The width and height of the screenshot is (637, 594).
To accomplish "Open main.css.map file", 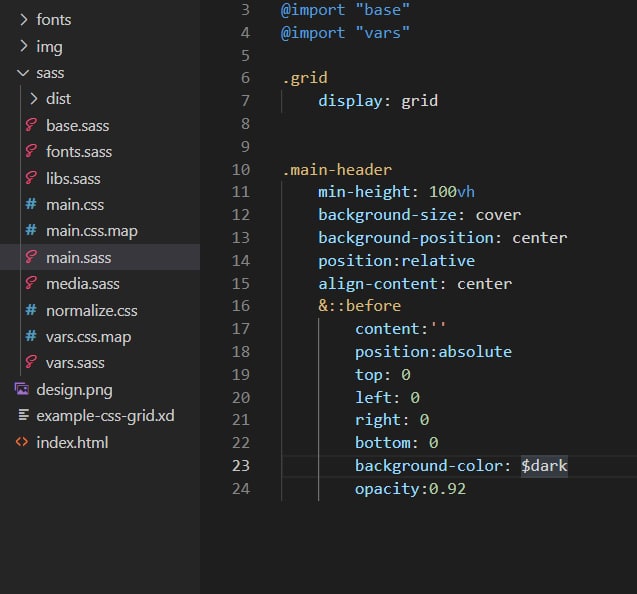I will pyautogui.click(x=92, y=231).
